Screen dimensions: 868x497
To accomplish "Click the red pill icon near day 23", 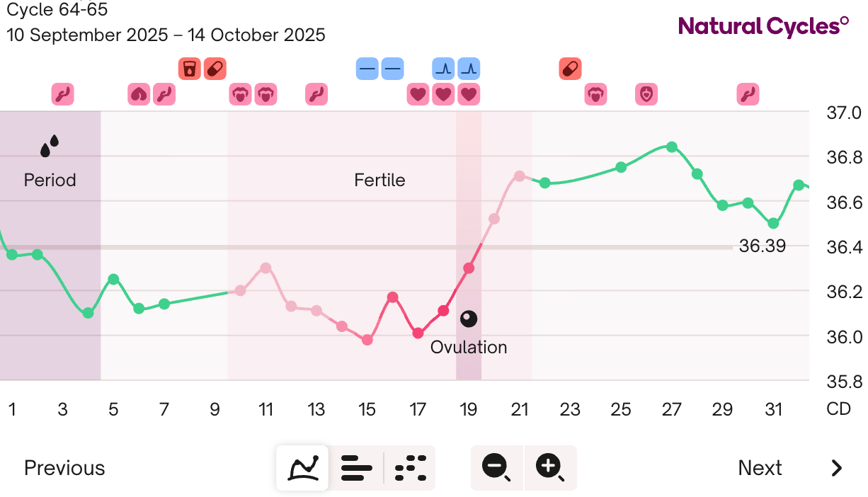I will 570,69.
